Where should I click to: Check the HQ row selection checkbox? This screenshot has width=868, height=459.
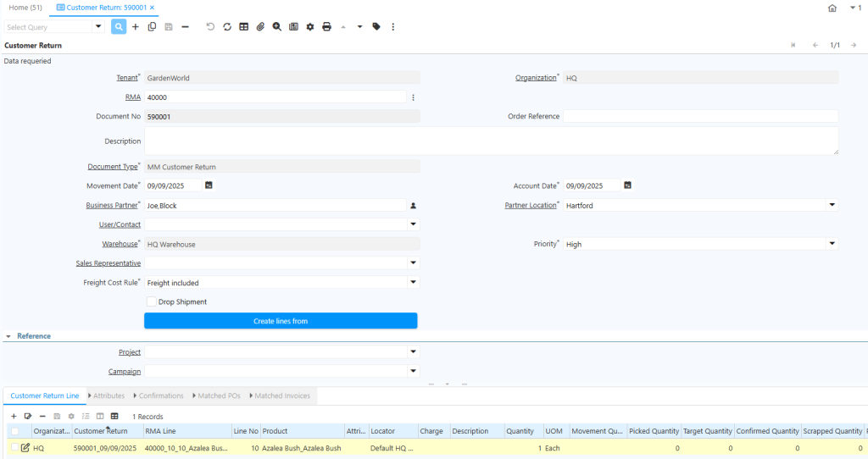(x=14, y=448)
